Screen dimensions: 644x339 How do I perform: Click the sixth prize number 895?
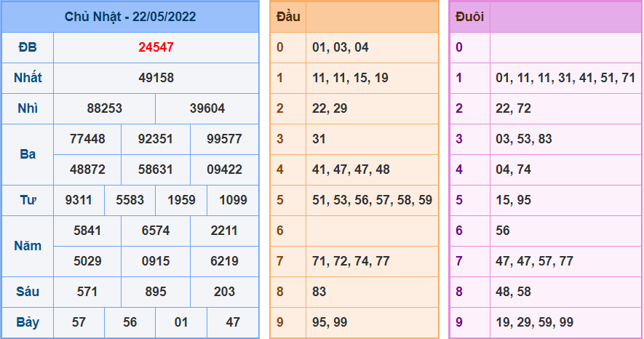click(x=155, y=292)
